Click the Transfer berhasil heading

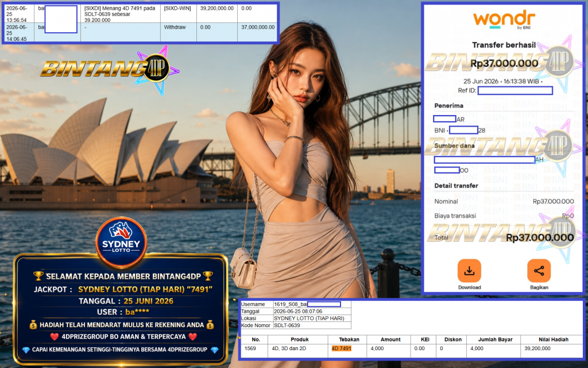(504, 45)
